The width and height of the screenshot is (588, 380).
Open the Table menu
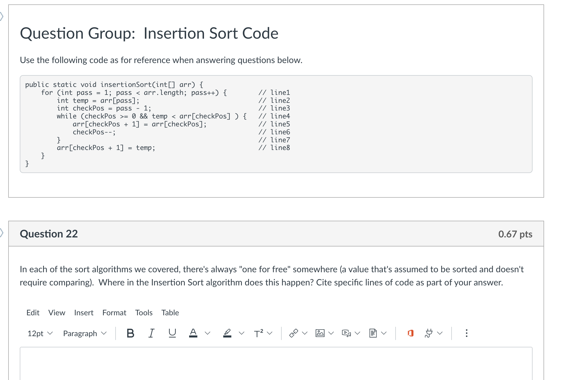170,313
